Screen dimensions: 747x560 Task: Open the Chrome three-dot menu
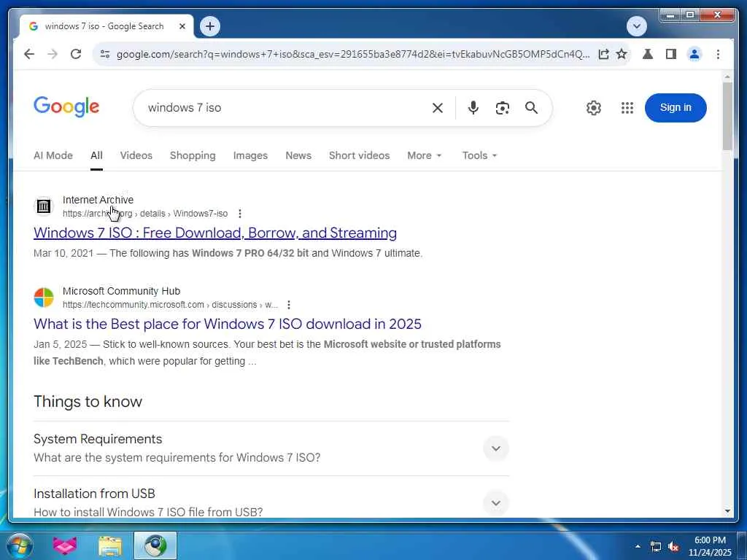[x=718, y=54]
